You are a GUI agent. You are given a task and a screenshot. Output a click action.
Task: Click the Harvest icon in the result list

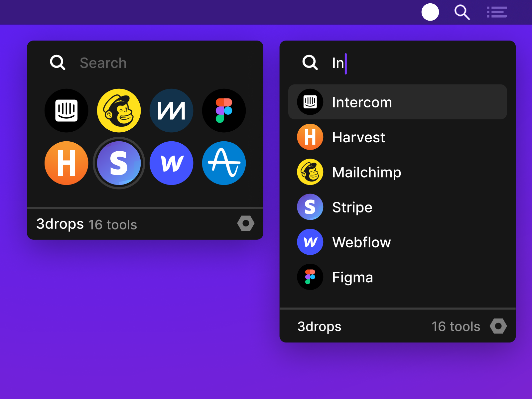tap(310, 137)
